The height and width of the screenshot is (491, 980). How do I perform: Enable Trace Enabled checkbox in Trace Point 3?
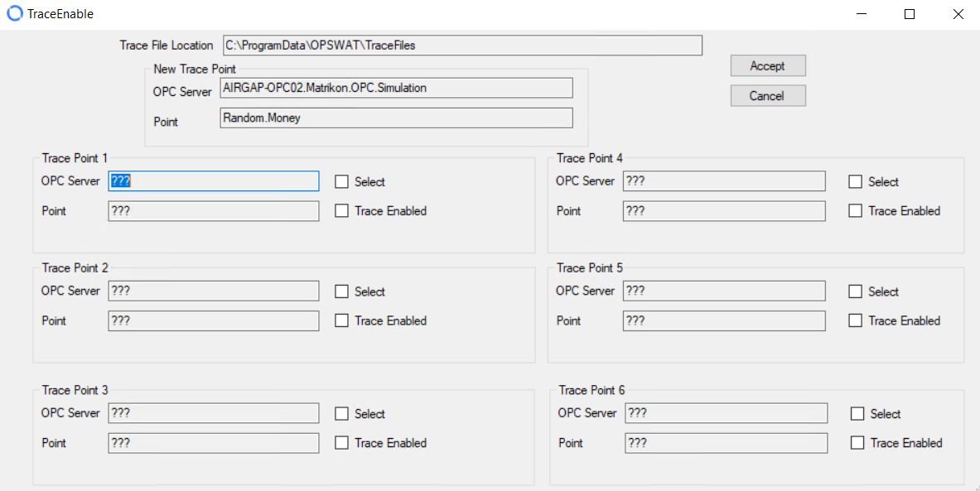[341, 443]
